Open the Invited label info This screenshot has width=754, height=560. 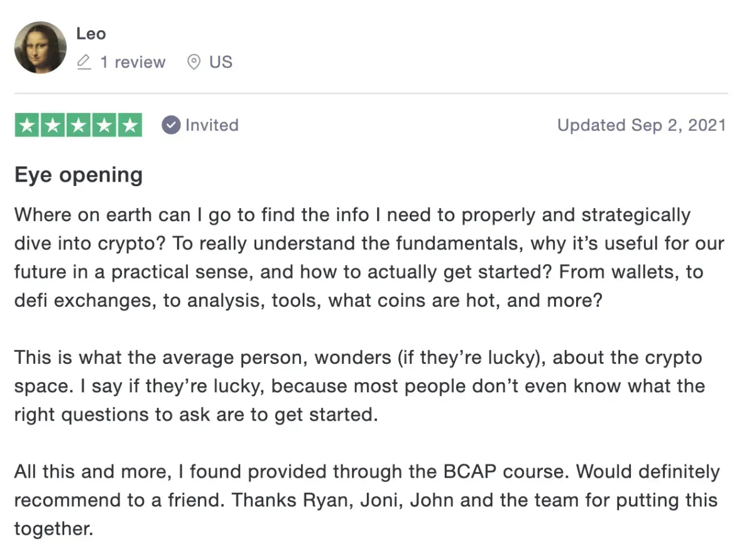coord(212,125)
